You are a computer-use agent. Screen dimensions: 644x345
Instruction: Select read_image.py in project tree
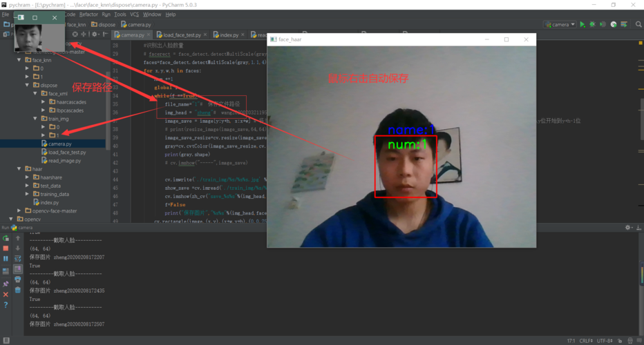[61, 161]
